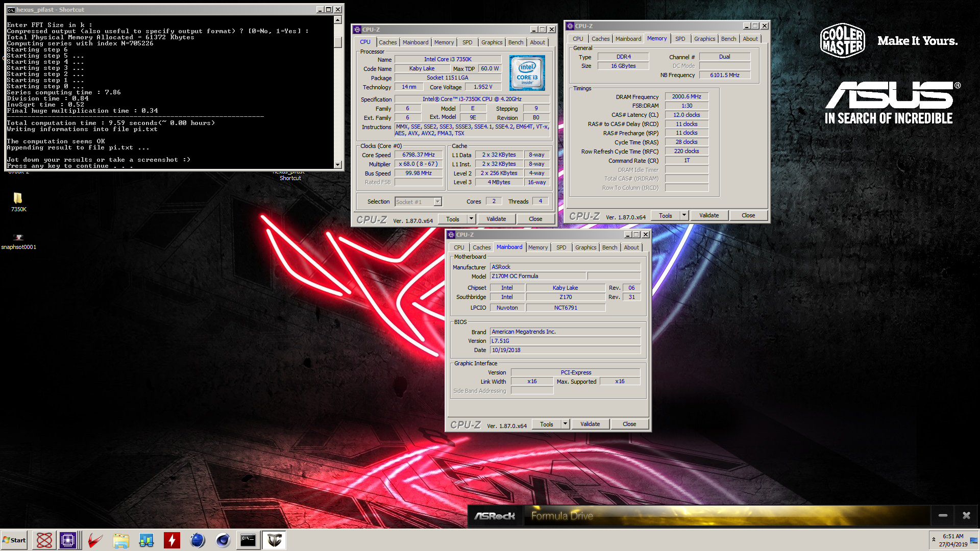
Task: Click Tools button in CPU window
Action: pyautogui.click(x=453, y=219)
